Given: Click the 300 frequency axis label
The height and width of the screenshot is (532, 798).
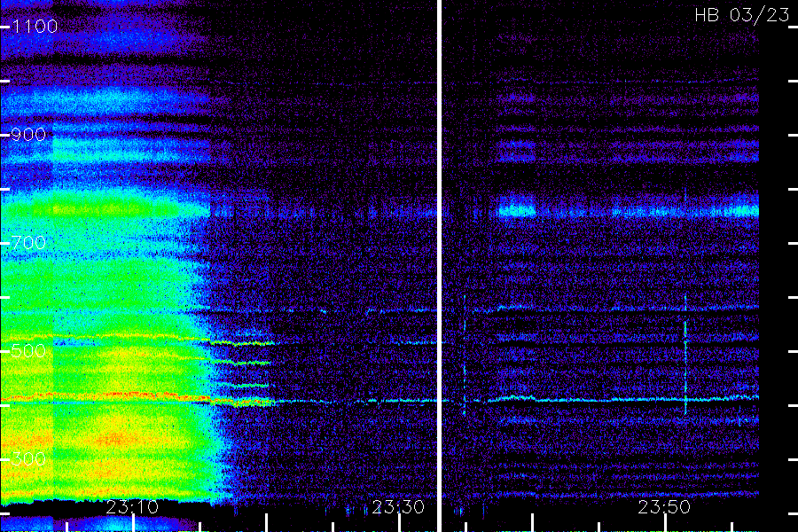Looking at the screenshot, I should [x=28, y=459].
